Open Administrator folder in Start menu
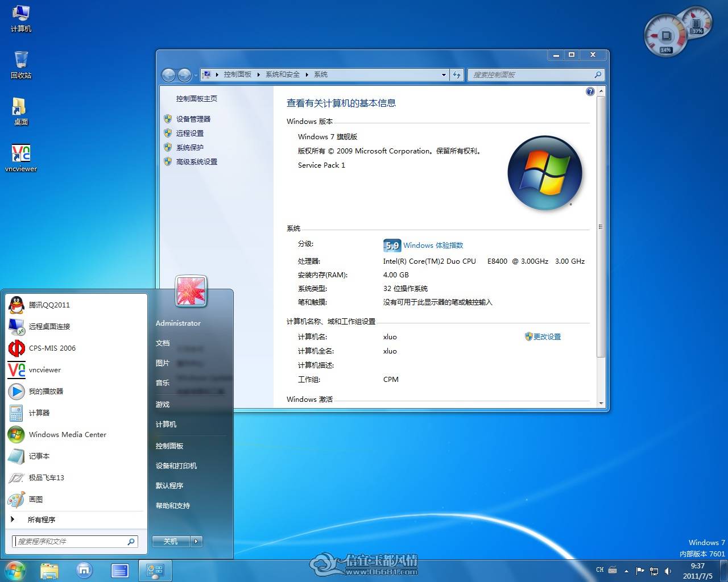The height and width of the screenshot is (582, 728). (178, 323)
